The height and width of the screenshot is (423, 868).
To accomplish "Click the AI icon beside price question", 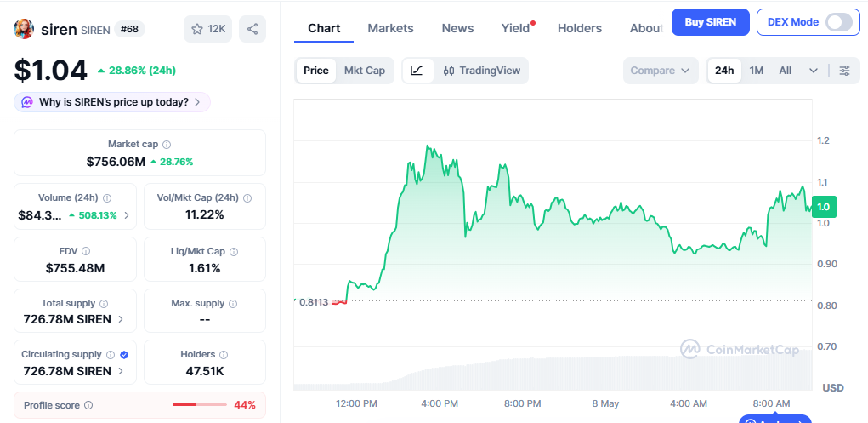I will [28, 102].
